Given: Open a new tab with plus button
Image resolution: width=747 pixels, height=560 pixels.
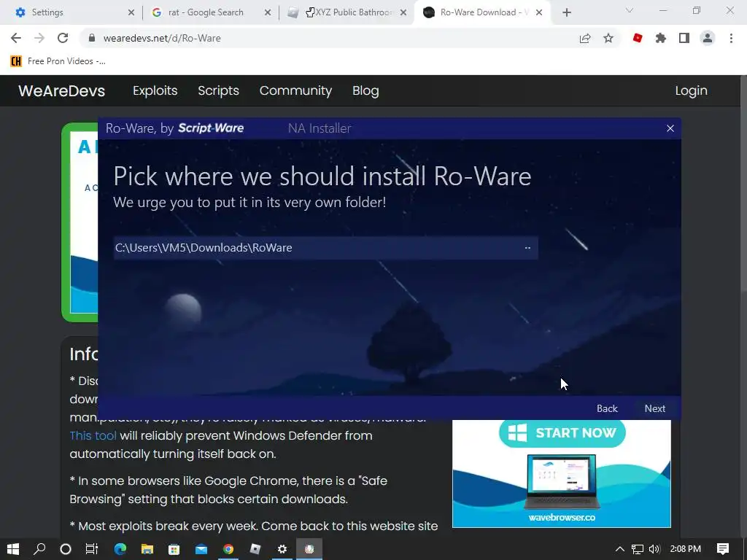Looking at the screenshot, I should pos(566,13).
